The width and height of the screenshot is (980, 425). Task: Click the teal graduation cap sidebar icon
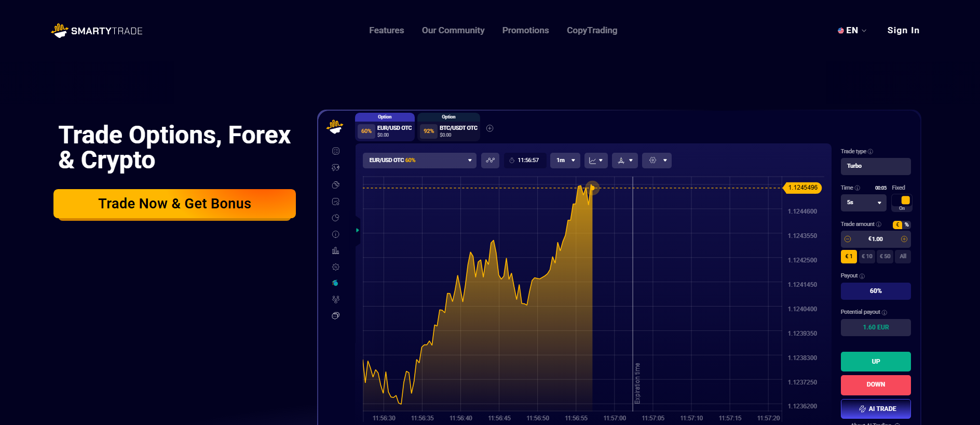[x=336, y=283]
